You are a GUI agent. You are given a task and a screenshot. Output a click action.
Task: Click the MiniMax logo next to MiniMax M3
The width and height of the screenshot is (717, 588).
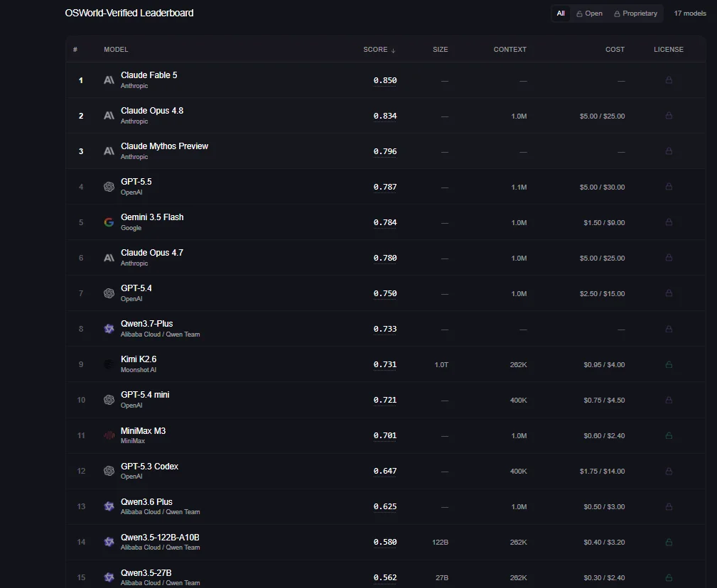point(109,435)
